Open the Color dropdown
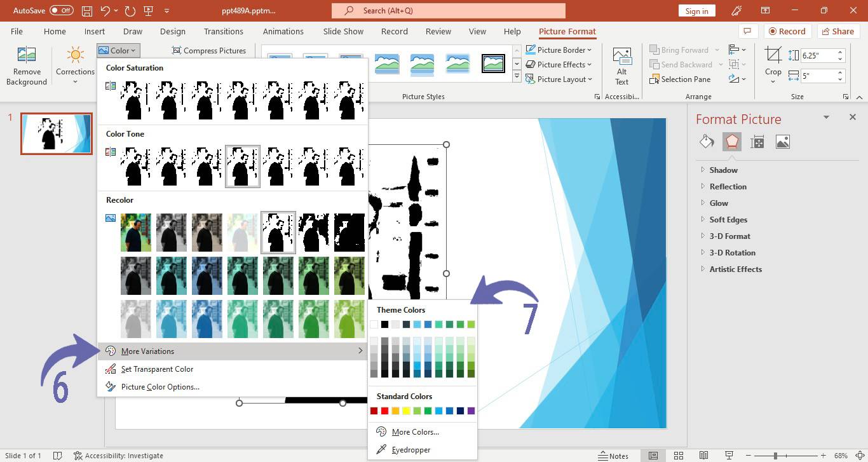 point(118,50)
